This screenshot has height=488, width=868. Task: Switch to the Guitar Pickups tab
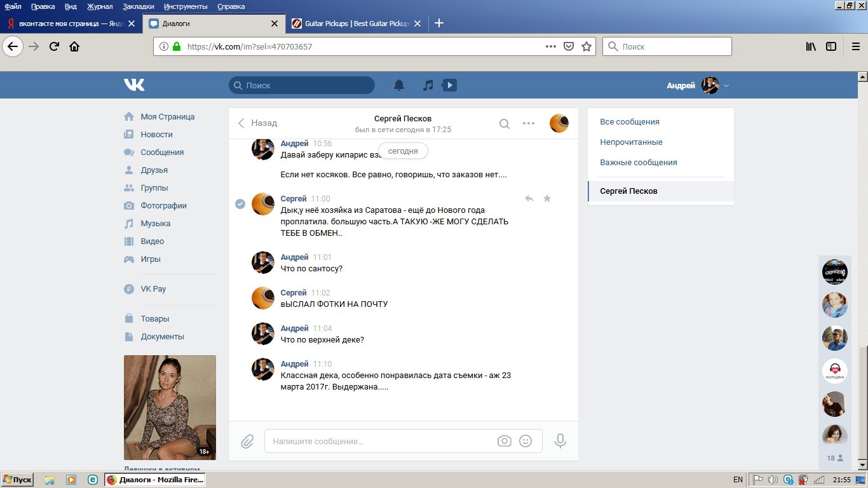pos(356,24)
